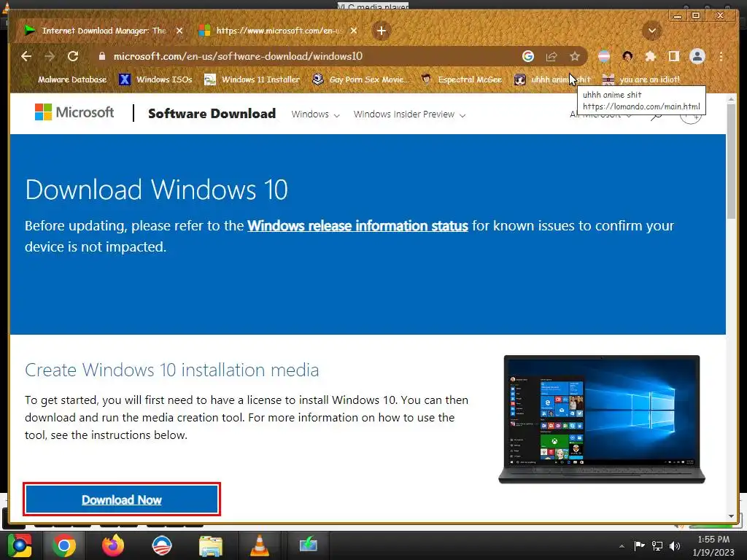Open Chrome from the taskbar

(64, 545)
